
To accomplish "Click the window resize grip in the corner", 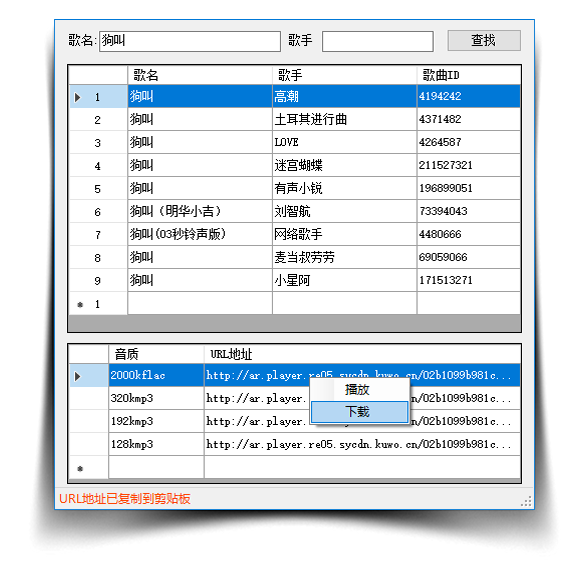I will (x=526, y=501).
